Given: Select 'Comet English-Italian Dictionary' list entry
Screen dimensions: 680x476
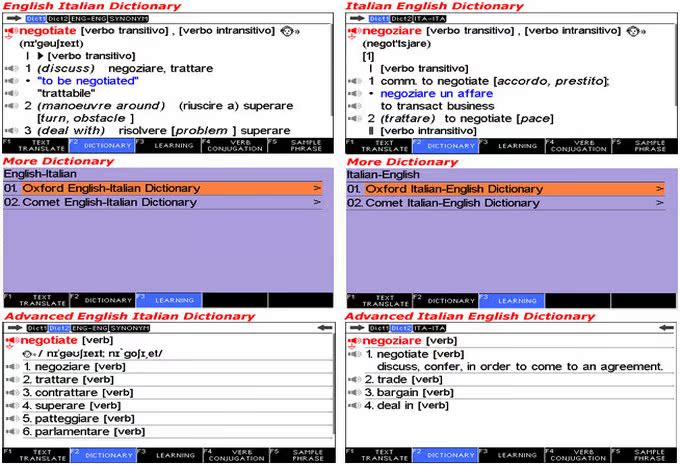Looking at the screenshot, I should [x=163, y=202].
